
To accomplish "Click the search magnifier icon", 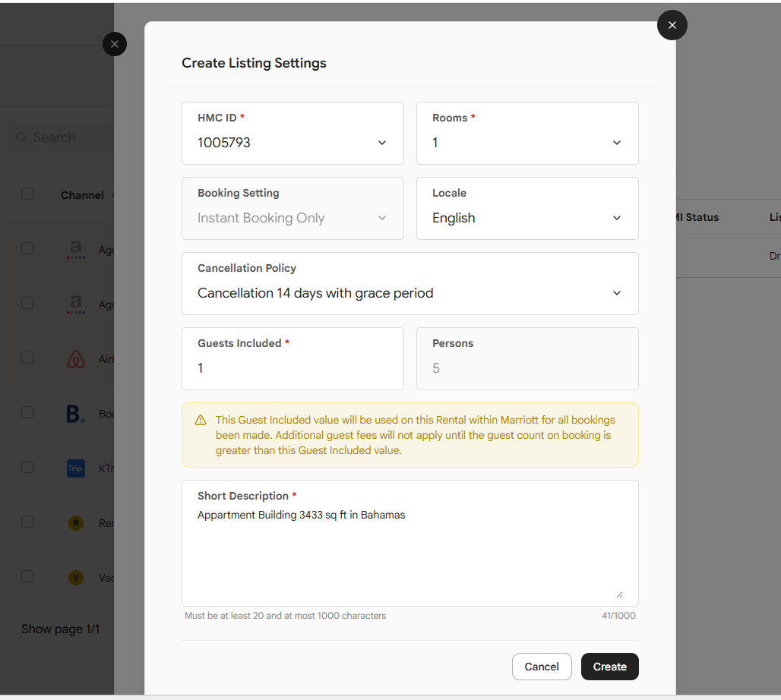I will click(x=21, y=137).
